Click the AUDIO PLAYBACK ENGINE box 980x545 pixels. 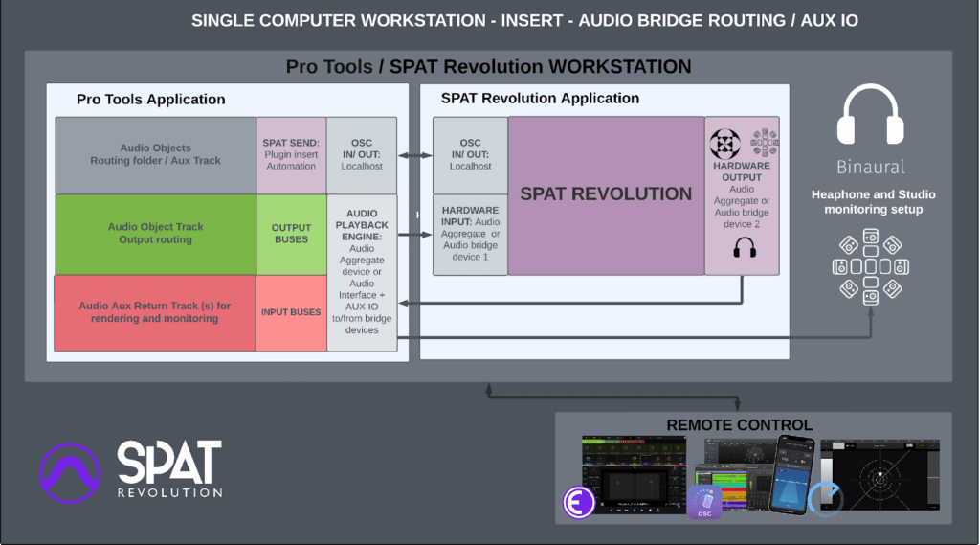362,272
